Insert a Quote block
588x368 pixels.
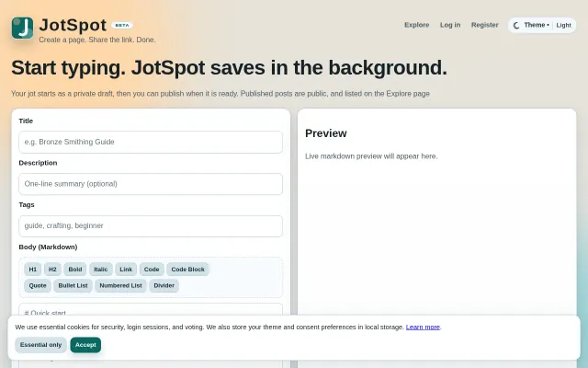[38, 285]
